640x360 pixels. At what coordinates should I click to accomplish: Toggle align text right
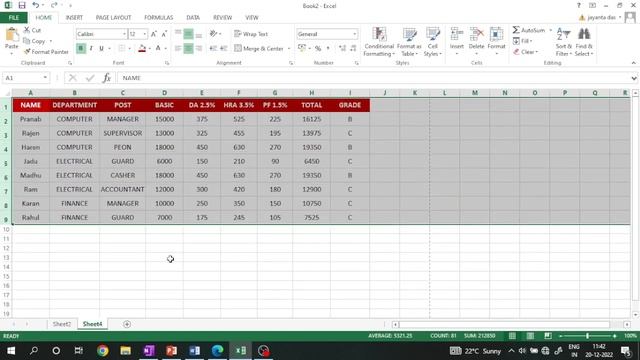(199, 49)
